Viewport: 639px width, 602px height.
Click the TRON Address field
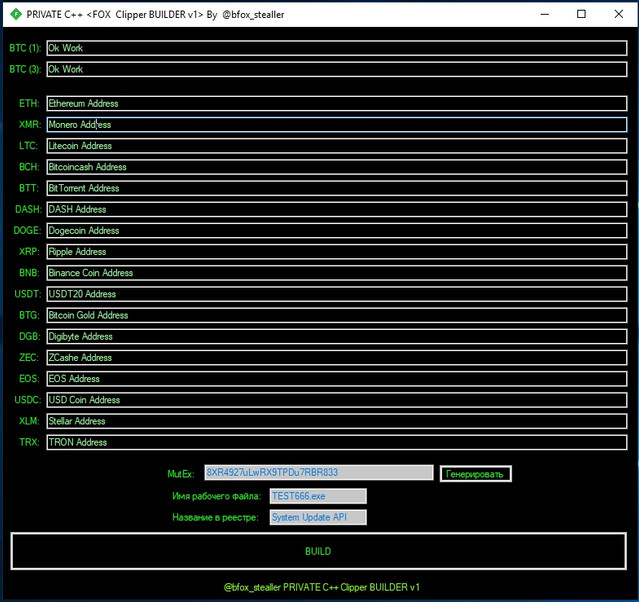coord(337,443)
